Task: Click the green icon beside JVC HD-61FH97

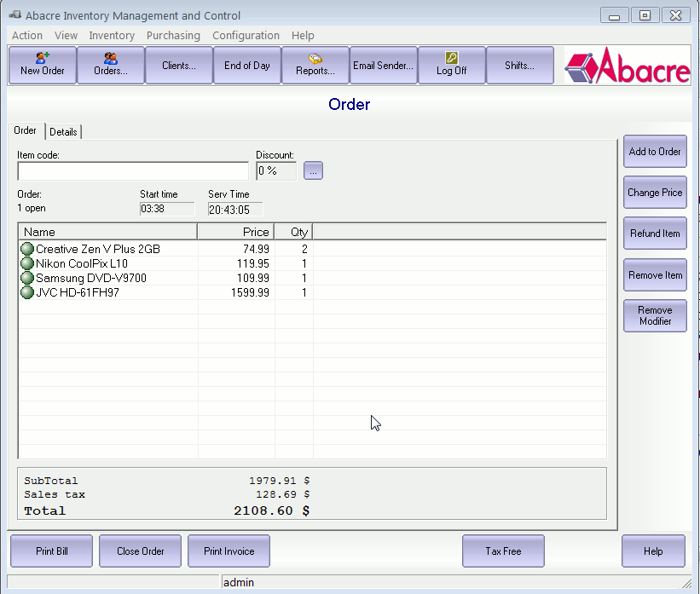Action: tap(27, 292)
